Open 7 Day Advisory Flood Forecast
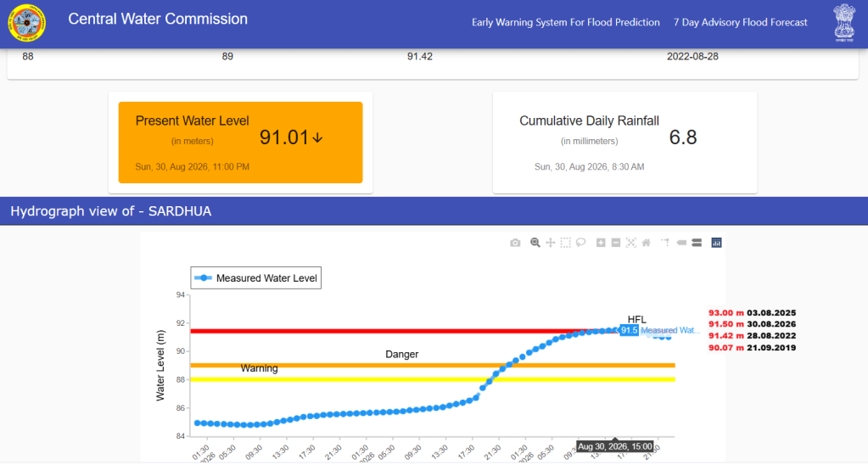 pyautogui.click(x=740, y=23)
